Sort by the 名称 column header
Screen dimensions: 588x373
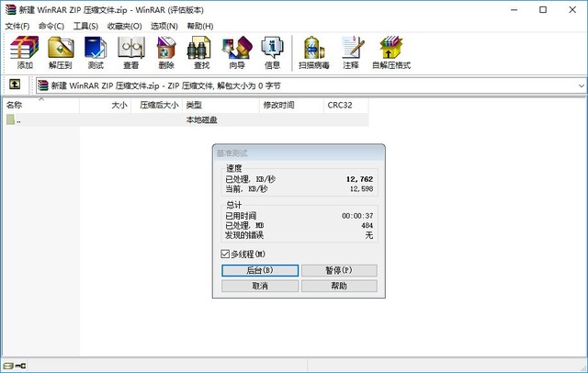coord(40,106)
